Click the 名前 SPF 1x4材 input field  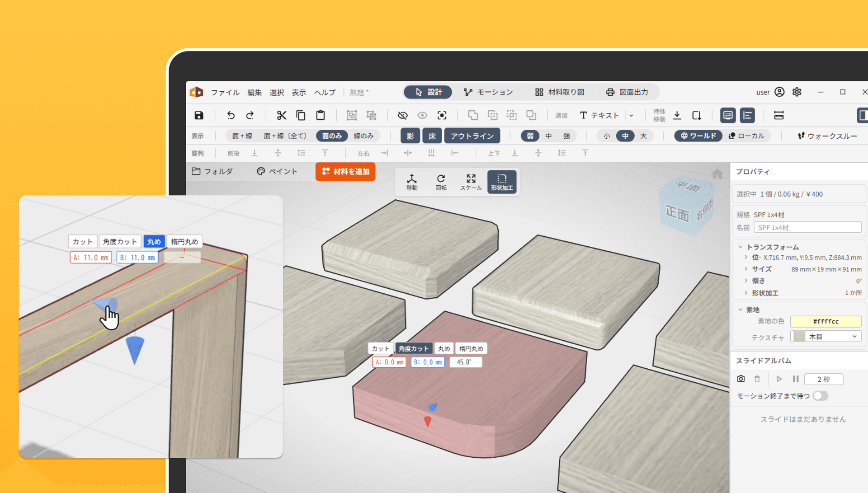click(807, 227)
